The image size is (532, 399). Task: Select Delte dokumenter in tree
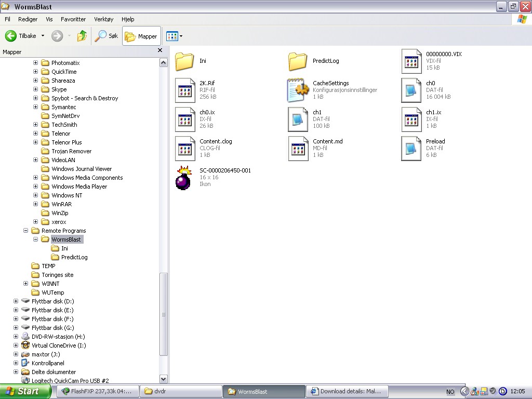tap(54, 372)
